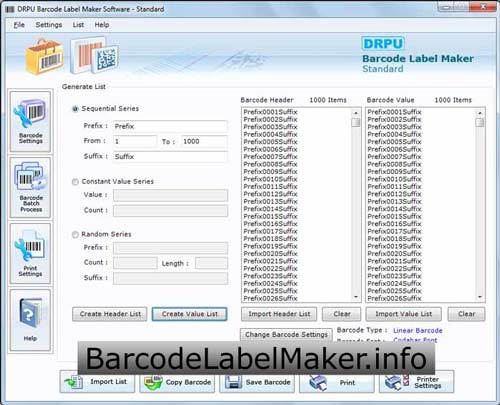
Task: Select Prefix0023Suffix in Barcode Value list
Action: click(394, 276)
